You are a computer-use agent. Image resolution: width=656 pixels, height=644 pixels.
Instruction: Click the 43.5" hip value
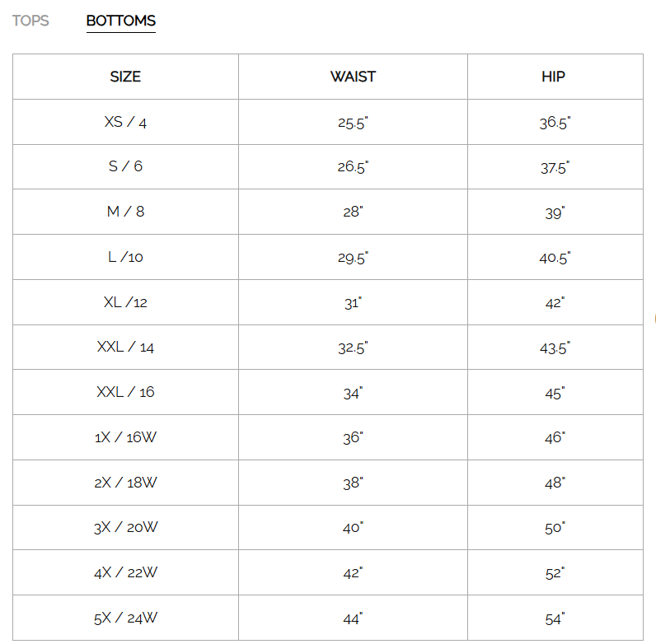pos(555,348)
